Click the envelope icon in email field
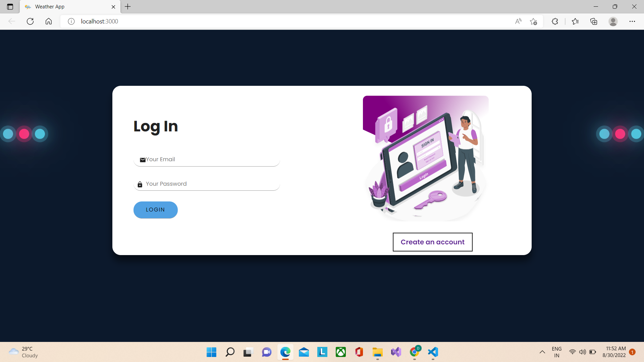This screenshot has width=644, height=362. click(143, 160)
